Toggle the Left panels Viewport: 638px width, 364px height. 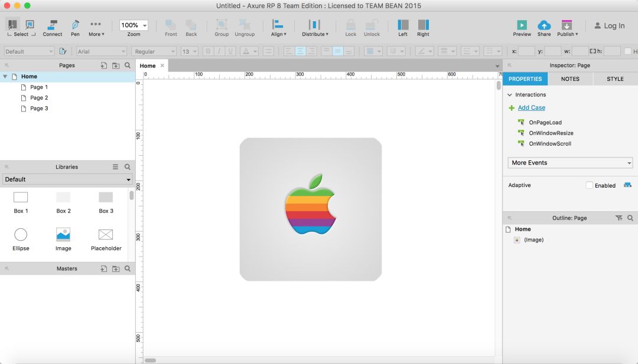pyautogui.click(x=403, y=28)
